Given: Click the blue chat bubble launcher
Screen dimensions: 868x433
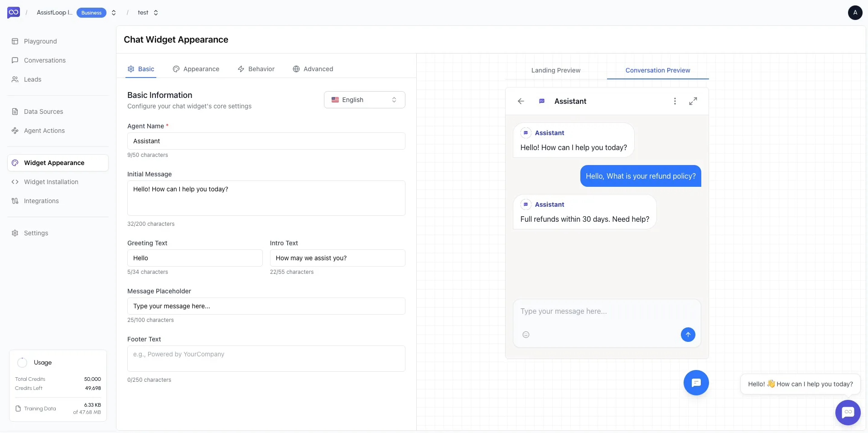Looking at the screenshot, I should pyautogui.click(x=696, y=383).
